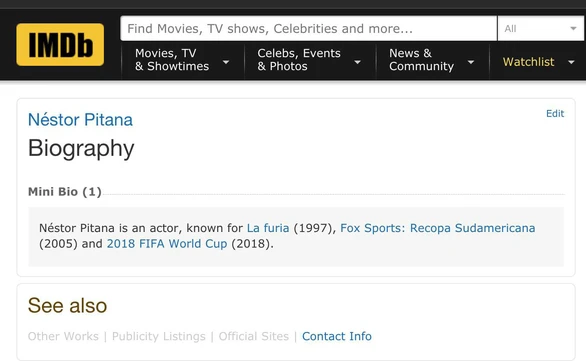Click the IMDb logo
This screenshot has height=361, width=586.
[x=60, y=44]
